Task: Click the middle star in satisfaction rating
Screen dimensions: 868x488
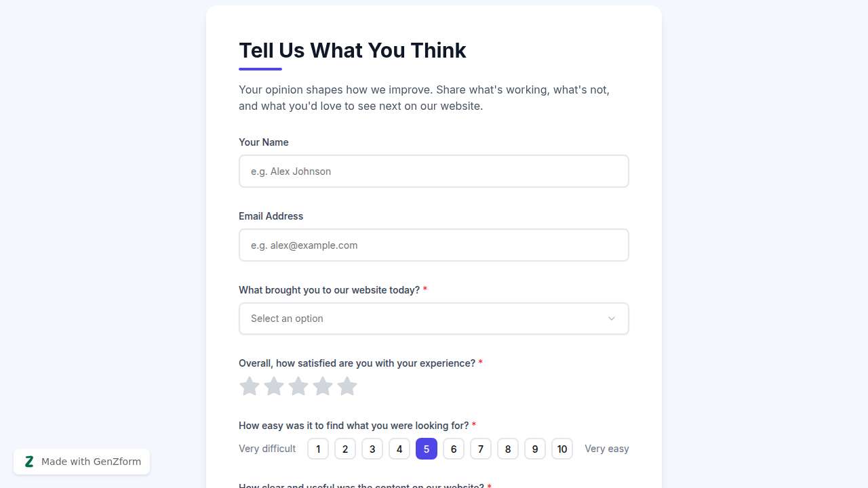Action: (x=298, y=386)
